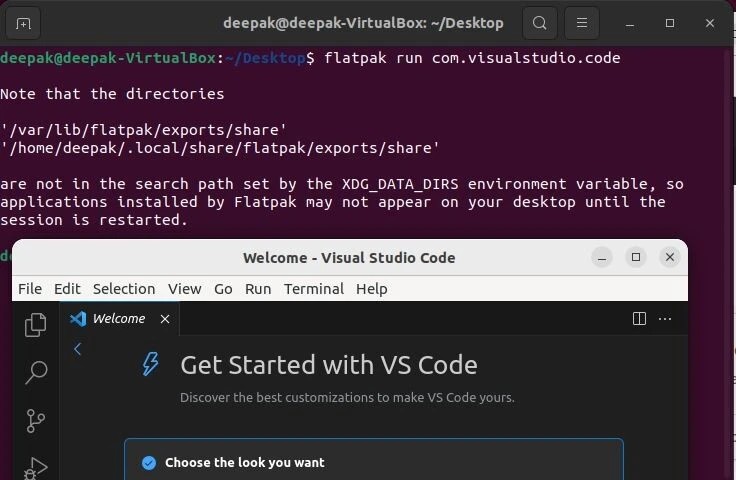Open the Help menu
The image size is (736, 480).
[x=371, y=289]
